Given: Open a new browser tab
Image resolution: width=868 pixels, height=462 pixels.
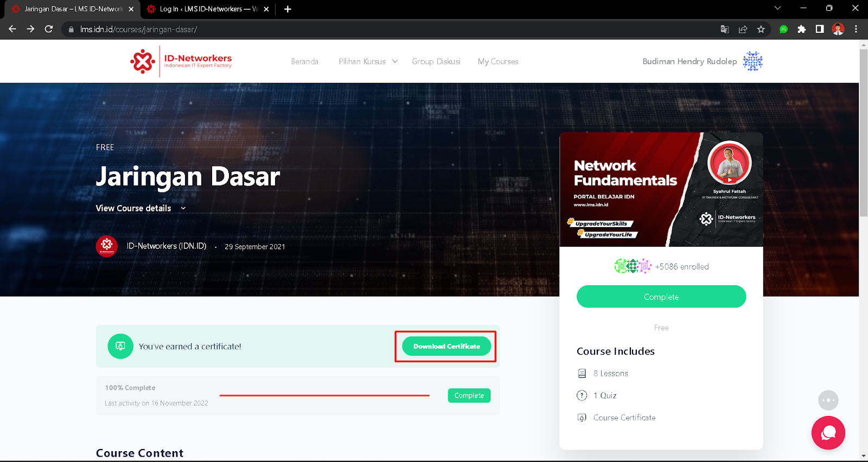Looking at the screenshot, I should pos(288,9).
